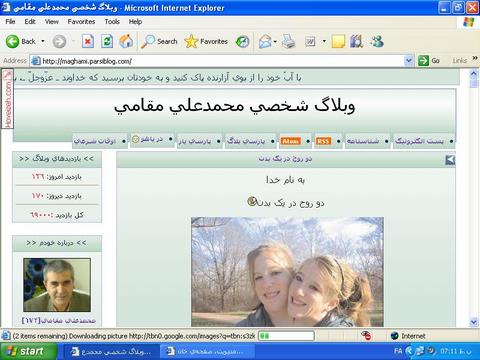The image size is (480, 360).
Task: Open the Favorites menu
Action: 81,22
